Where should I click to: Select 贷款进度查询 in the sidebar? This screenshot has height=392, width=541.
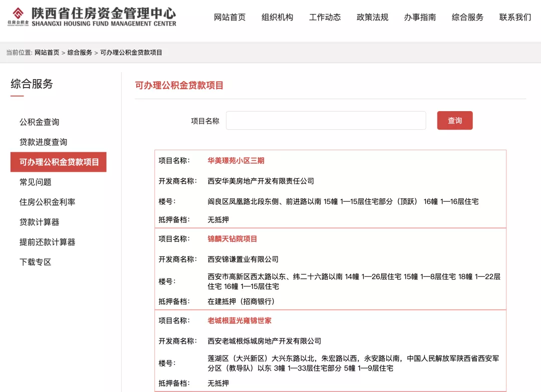43,142
